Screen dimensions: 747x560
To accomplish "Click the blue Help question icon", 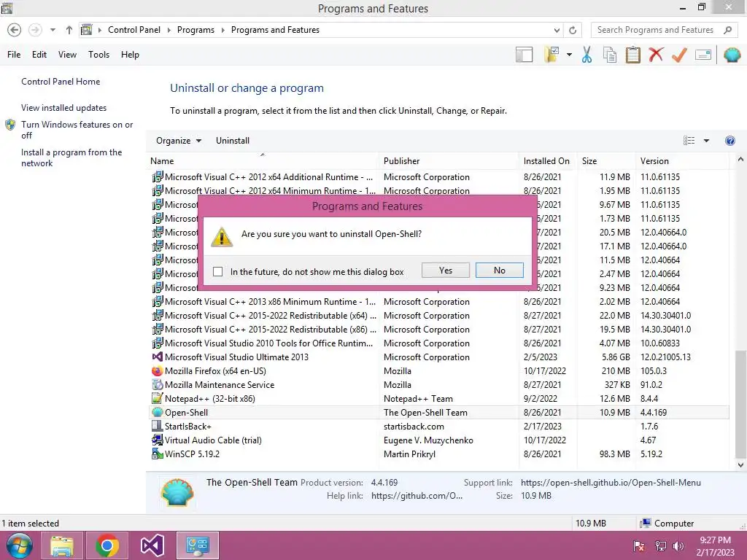I will point(729,141).
